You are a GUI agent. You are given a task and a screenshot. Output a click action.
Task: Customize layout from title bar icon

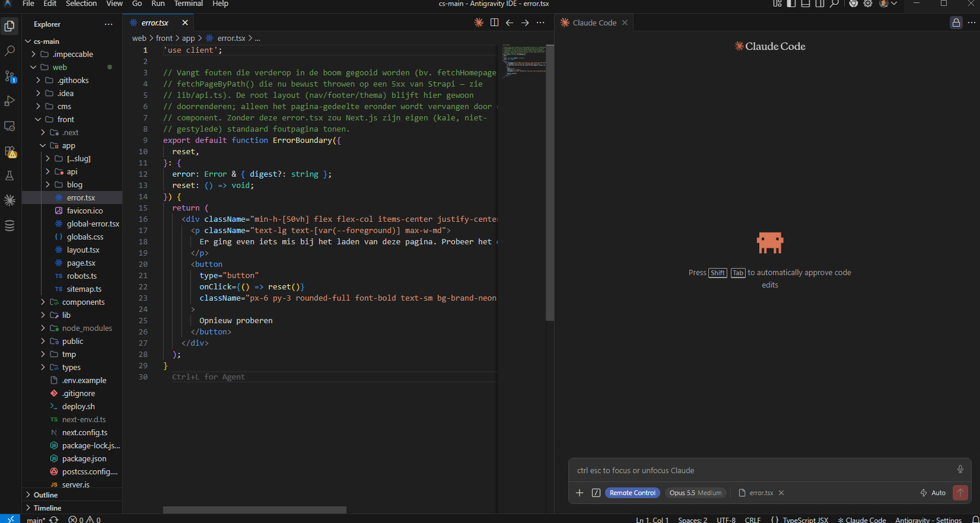(777, 4)
